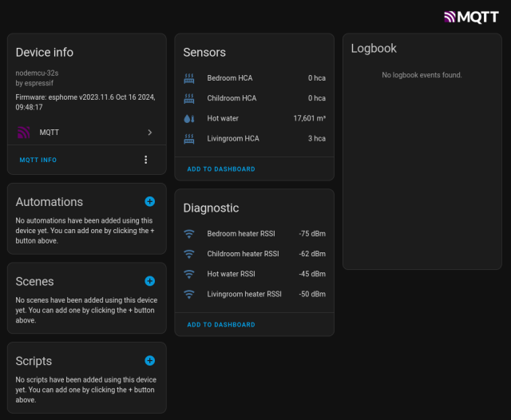Screen dimensions: 511x420
Task: Add Sensors card to dashboard
Action: point(221,169)
